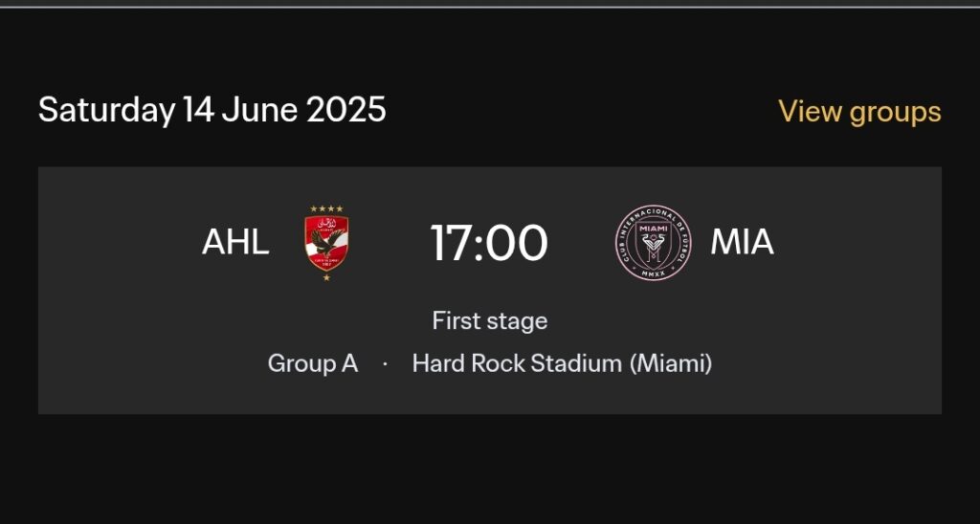Click the Group A label
The image size is (980, 524).
tap(312, 363)
